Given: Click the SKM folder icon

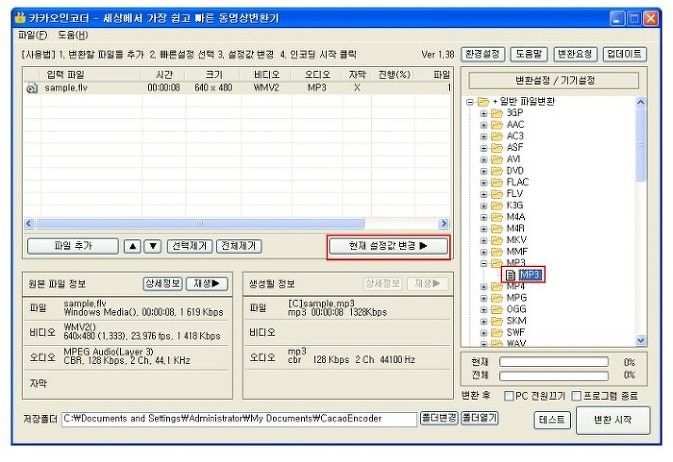Looking at the screenshot, I should (x=497, y=321).
